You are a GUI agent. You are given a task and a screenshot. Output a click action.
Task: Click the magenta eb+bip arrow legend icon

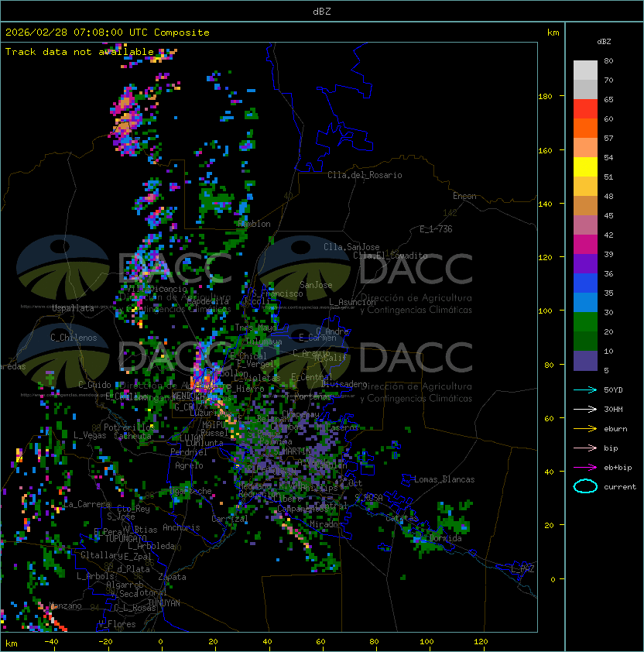tap(585, 468)
